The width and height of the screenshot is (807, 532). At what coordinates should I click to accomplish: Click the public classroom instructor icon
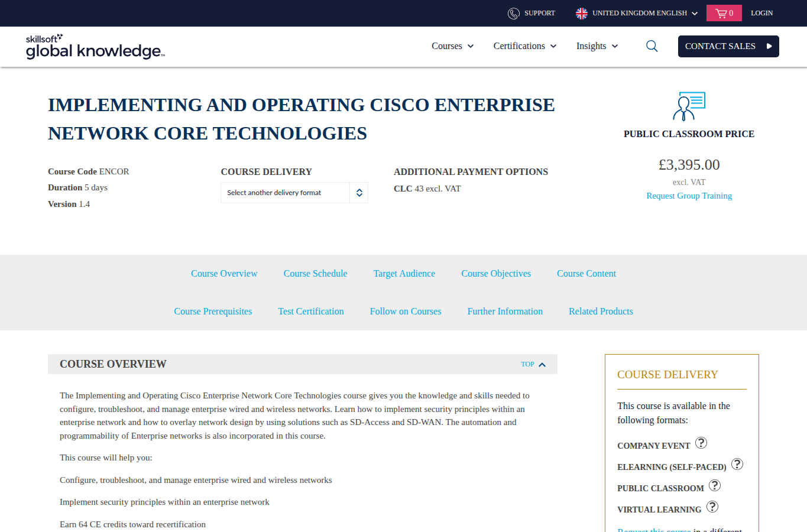tap(689, 106)
